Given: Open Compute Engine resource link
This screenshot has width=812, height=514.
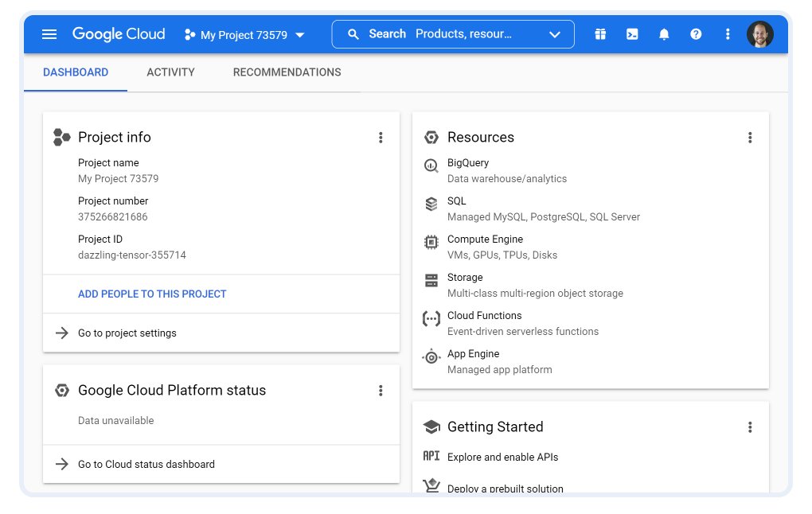Looking at the screenshot, I should tap(486, 239).
